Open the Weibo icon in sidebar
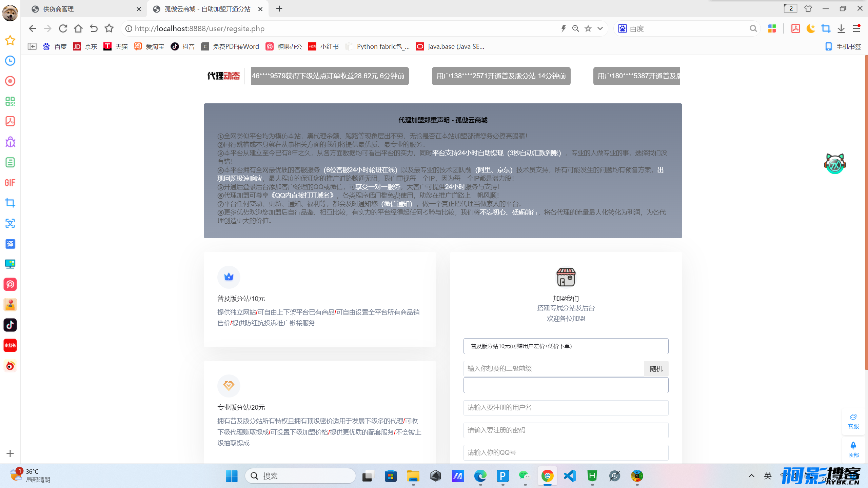 [x=10, y=366]
